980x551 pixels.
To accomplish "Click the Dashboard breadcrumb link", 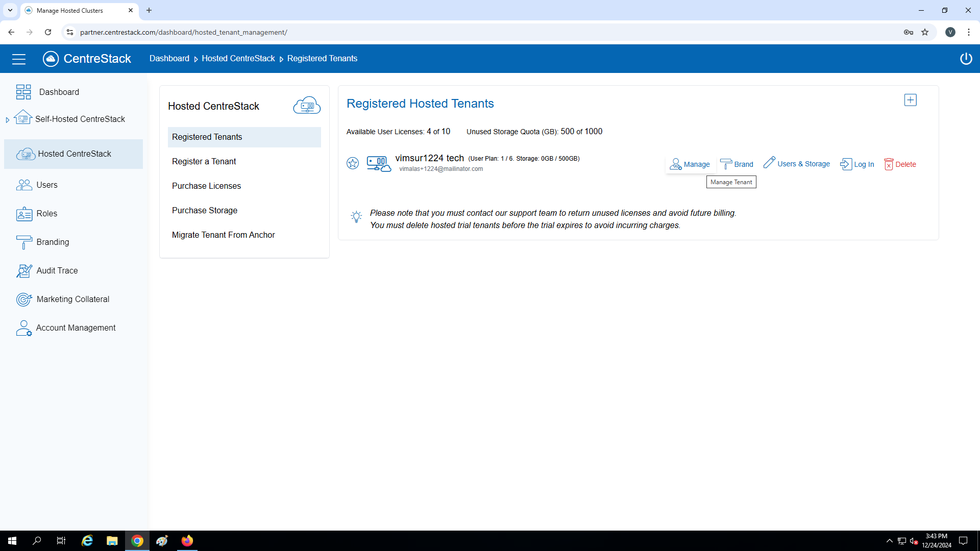I will pos(169,59).
